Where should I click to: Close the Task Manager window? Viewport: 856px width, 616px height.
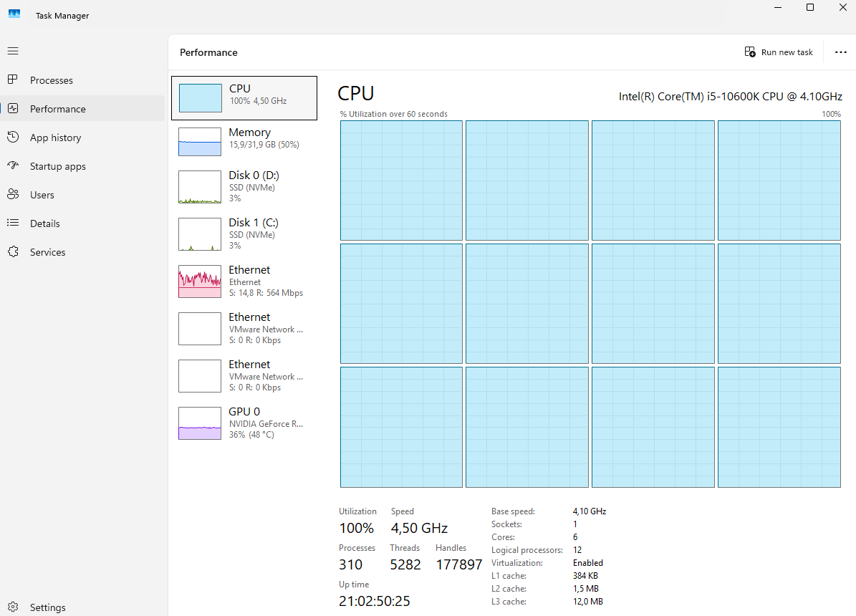coord(842,7)
